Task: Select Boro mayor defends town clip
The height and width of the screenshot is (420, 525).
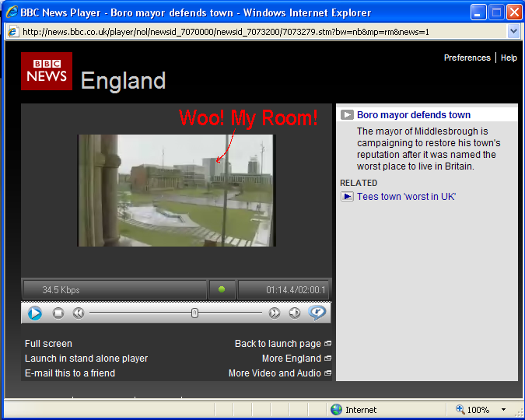Action: [x=414, y=115]
